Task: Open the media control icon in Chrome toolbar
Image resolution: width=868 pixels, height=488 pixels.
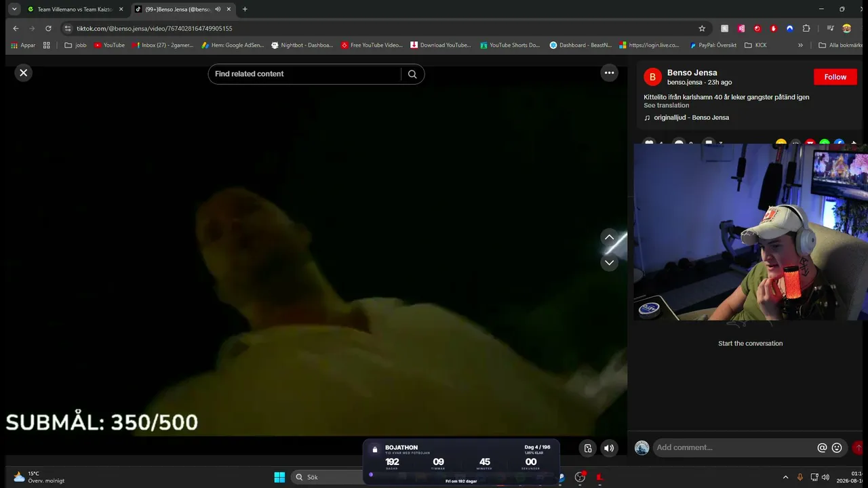Action: 830,28
